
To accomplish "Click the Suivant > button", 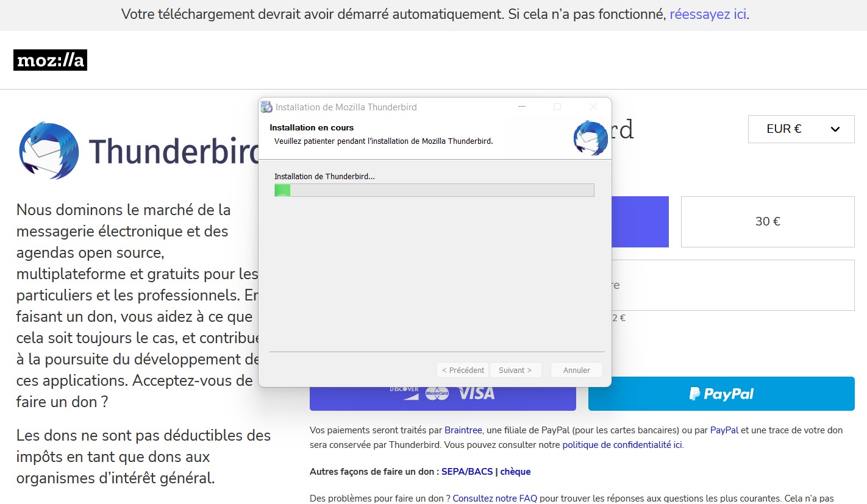I will click(515, 370).
